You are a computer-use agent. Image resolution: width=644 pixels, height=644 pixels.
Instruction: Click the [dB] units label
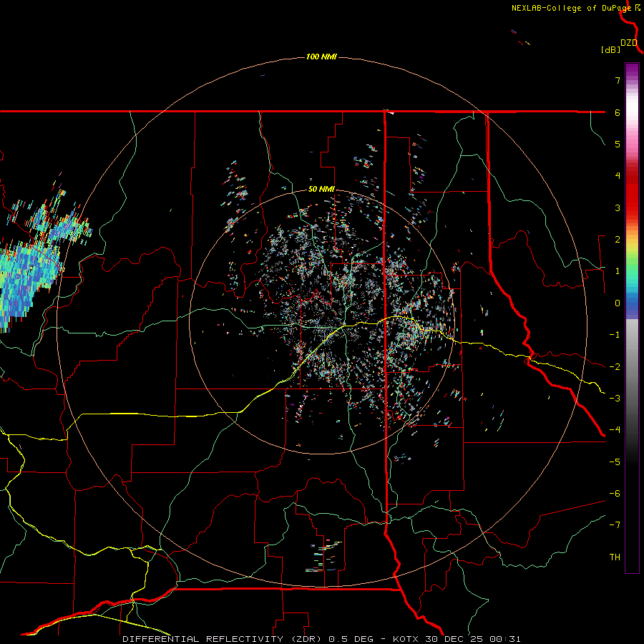point(611,49)
